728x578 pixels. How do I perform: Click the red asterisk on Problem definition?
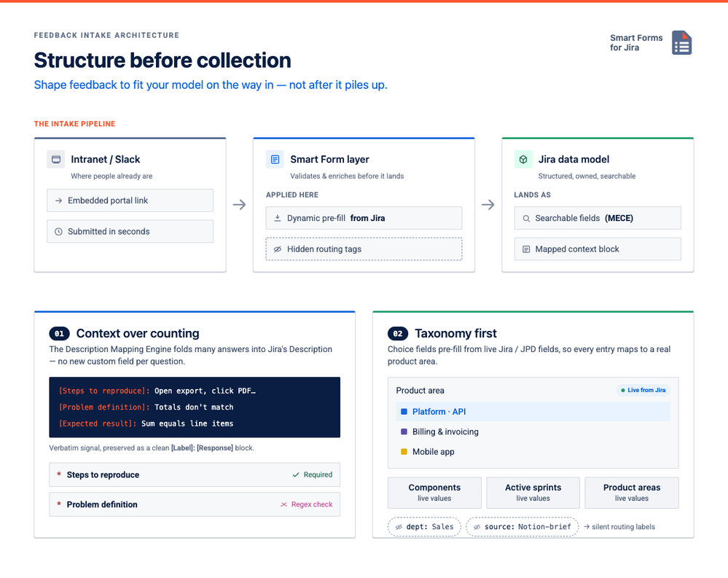59,504
